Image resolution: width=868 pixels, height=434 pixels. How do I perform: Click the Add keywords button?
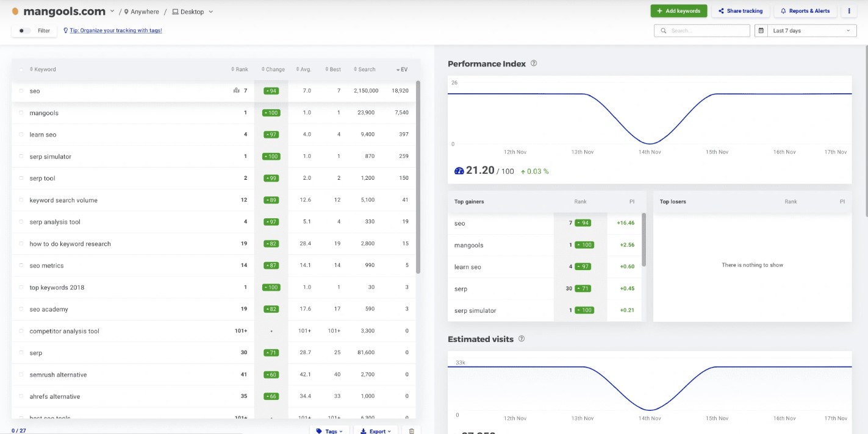pyautogui.click(x=679, y=11)
